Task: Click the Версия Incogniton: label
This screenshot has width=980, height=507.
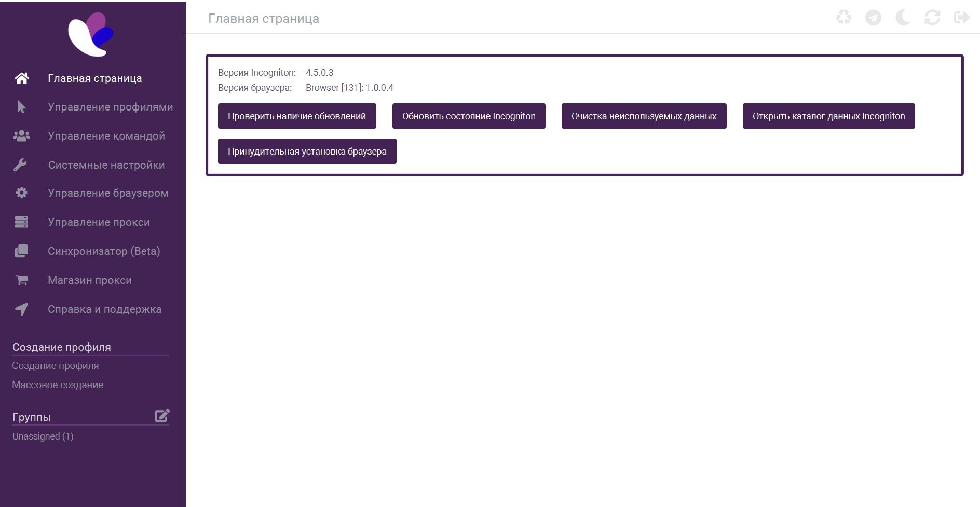Action: [257, 73]
